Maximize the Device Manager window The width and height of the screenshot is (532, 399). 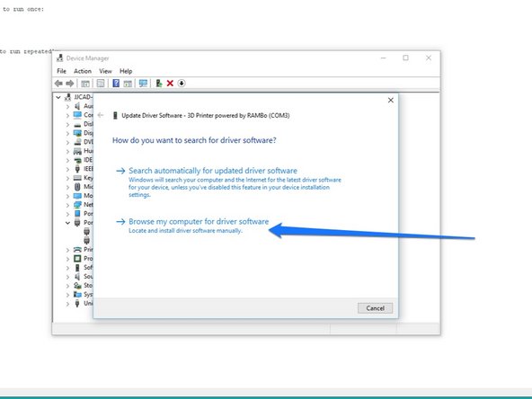pos(405,58)
